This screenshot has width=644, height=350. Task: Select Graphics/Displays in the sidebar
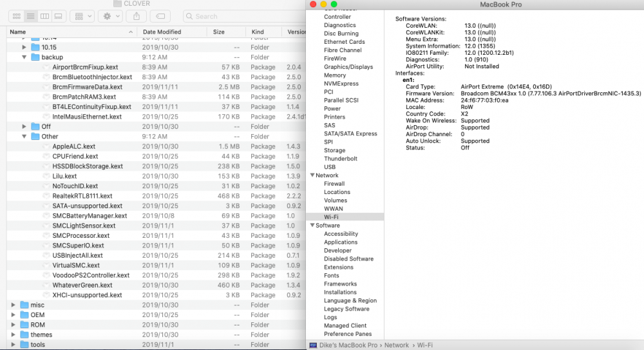pyautogui.click(x=348, y=66)
